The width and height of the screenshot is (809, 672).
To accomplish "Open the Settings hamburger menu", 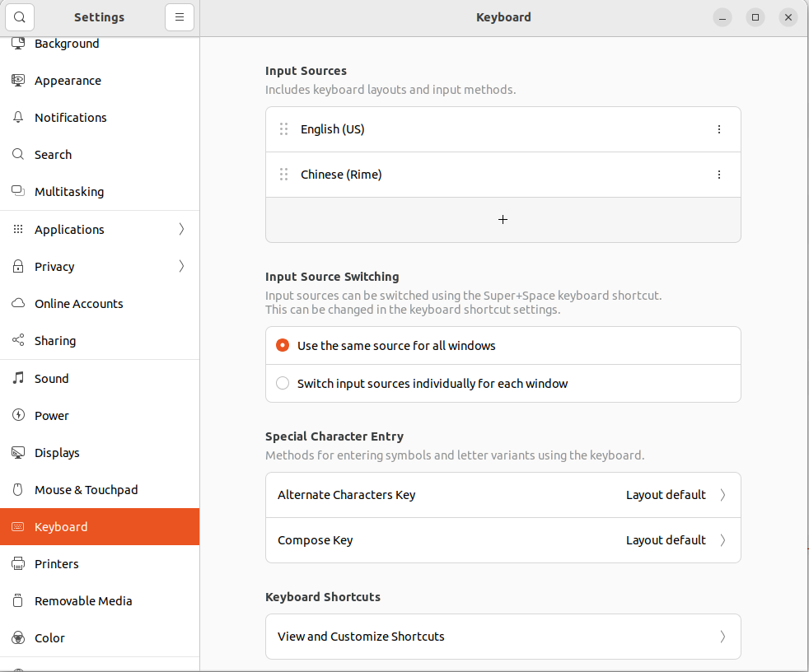I will 180,17.
